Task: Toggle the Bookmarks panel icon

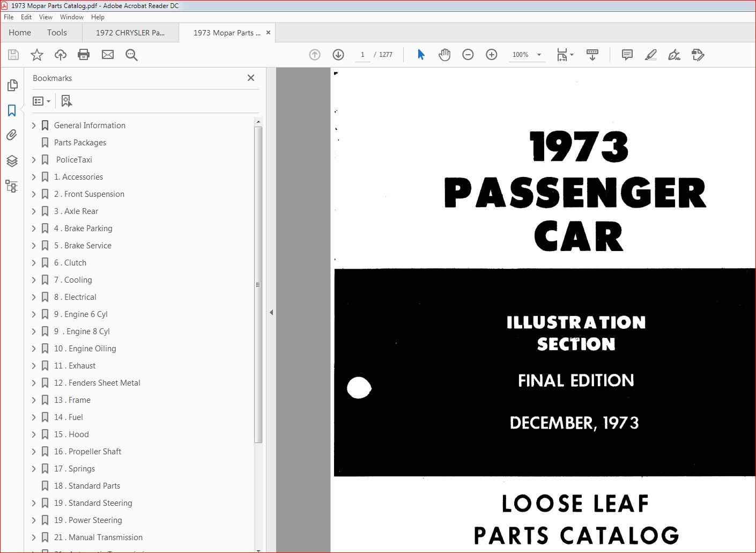Action: click(x=12, y=110)
